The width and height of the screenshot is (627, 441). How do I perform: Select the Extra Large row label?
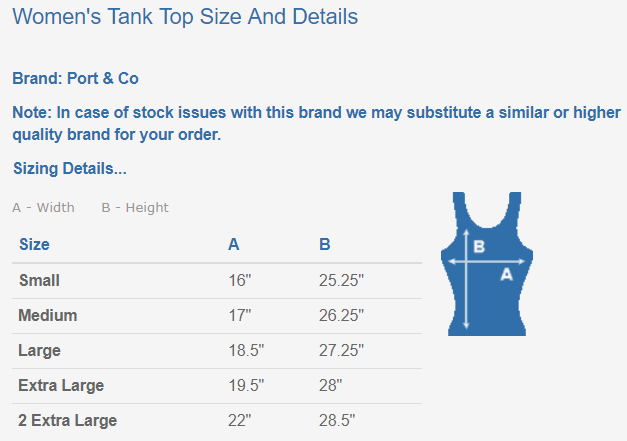[x=61, y=386]
